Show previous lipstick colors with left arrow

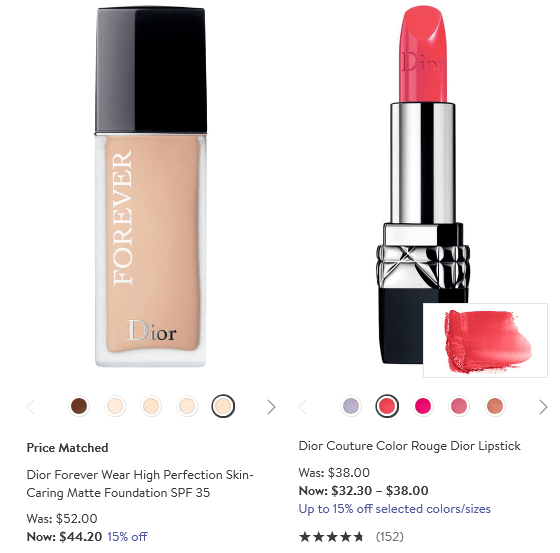(x=303, y=407)
